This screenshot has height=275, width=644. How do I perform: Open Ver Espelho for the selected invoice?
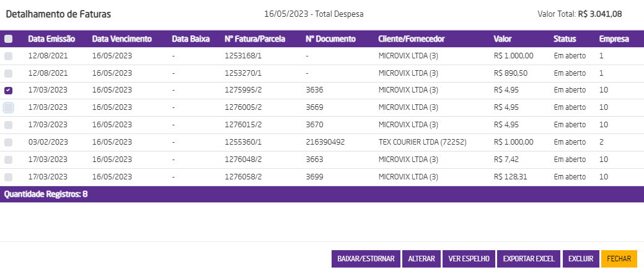pyautogui.click(x=469, y=259)
